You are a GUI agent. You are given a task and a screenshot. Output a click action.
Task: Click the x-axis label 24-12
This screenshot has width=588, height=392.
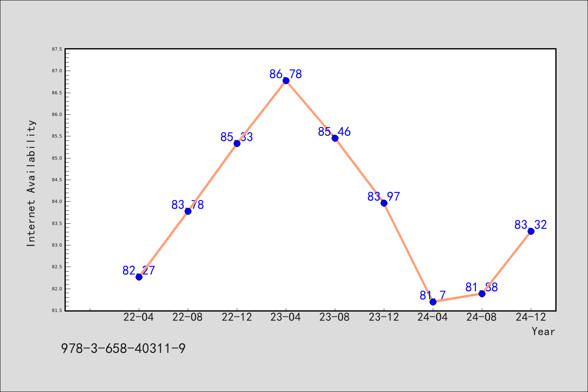[531, 317]
